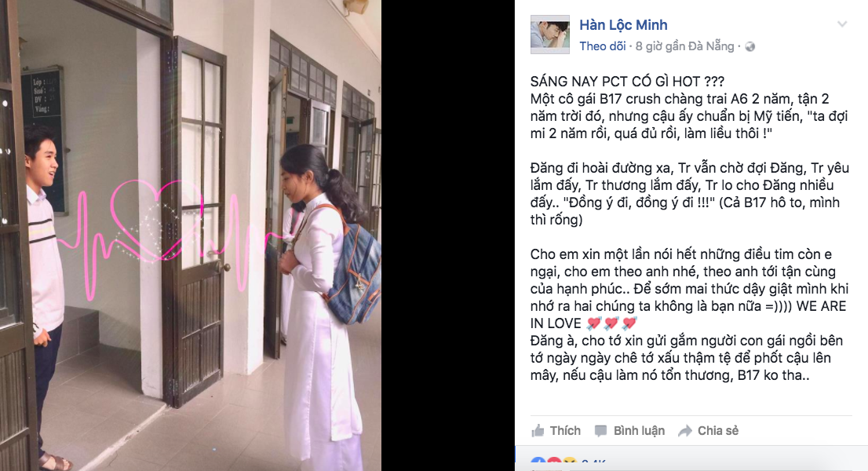Follow the author via Theo dõi

tap(602, 46)
